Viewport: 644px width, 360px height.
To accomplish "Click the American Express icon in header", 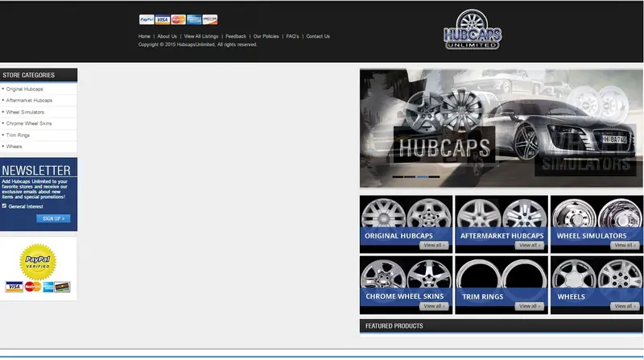I will tap(194, 19).
